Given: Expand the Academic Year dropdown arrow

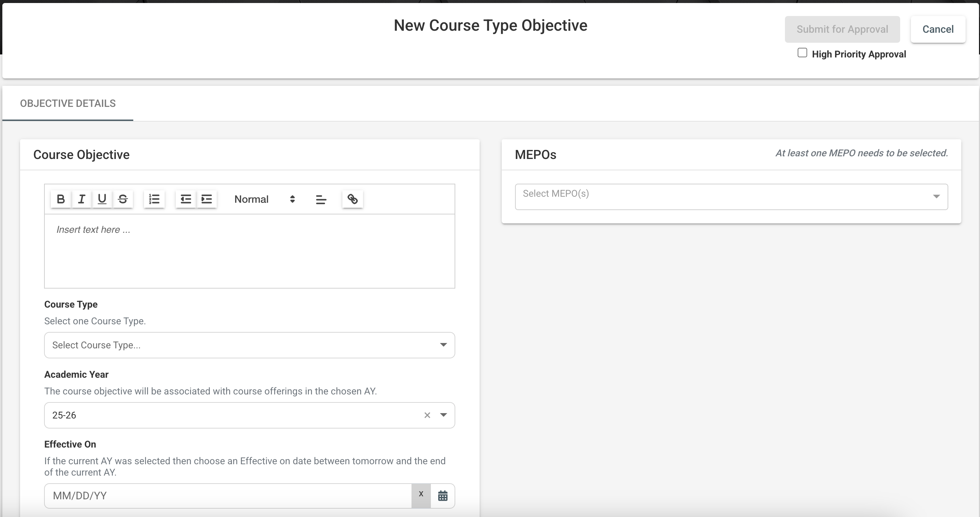Looking at the screenshot, I should click(x=443, y=415).
